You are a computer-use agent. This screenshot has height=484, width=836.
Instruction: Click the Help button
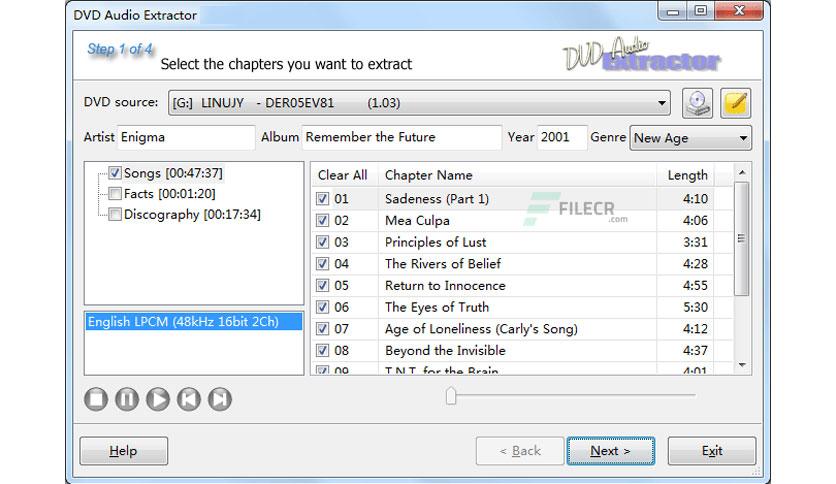[x=124, y=451]
